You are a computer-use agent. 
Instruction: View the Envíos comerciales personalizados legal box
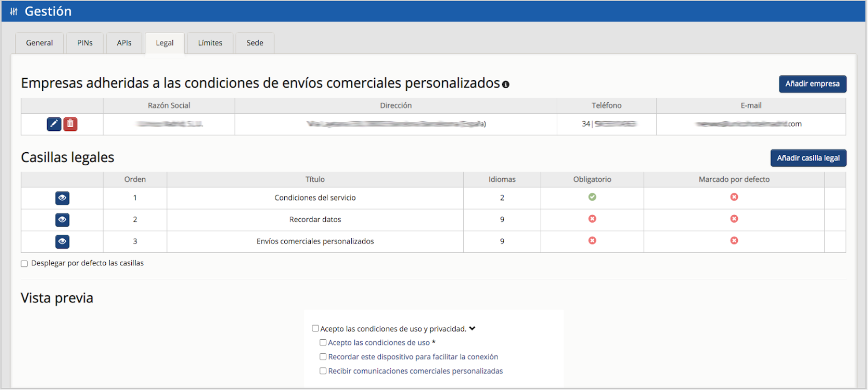pyautogui.click(x=62, y=241)
